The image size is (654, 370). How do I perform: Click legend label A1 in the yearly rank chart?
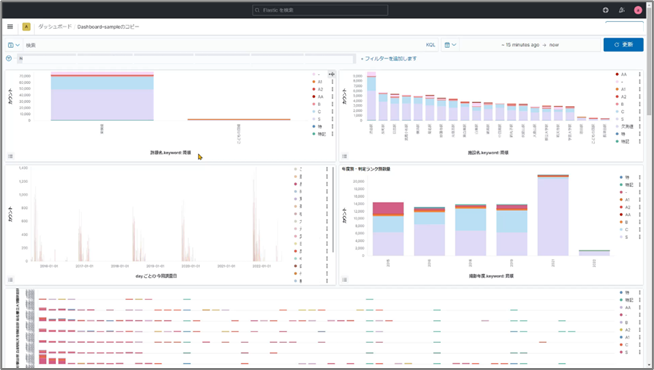coord(627,200)
